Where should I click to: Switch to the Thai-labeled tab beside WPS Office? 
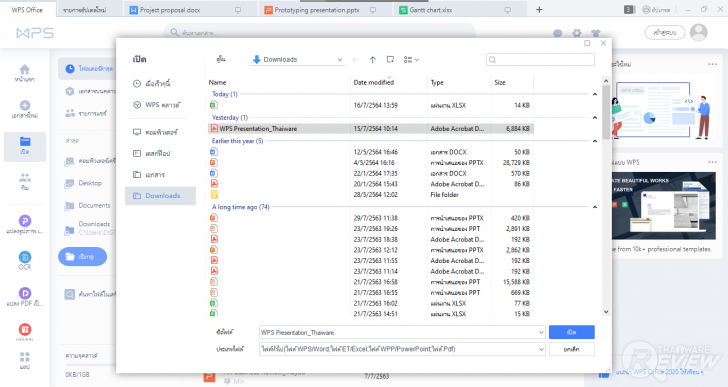90,10
